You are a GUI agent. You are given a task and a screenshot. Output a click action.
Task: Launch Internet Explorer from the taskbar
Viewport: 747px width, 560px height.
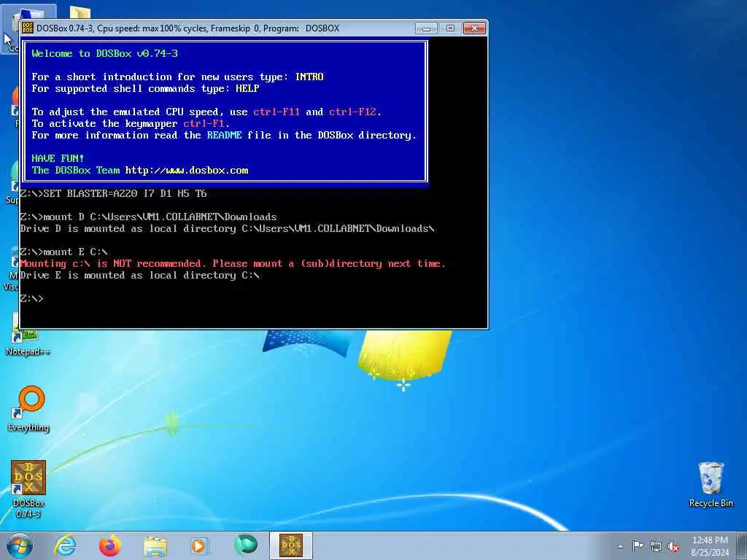coord(65,545)
